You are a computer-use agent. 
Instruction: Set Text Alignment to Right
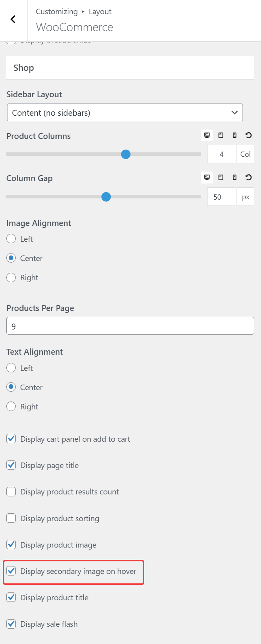click(x=11, y=407)
